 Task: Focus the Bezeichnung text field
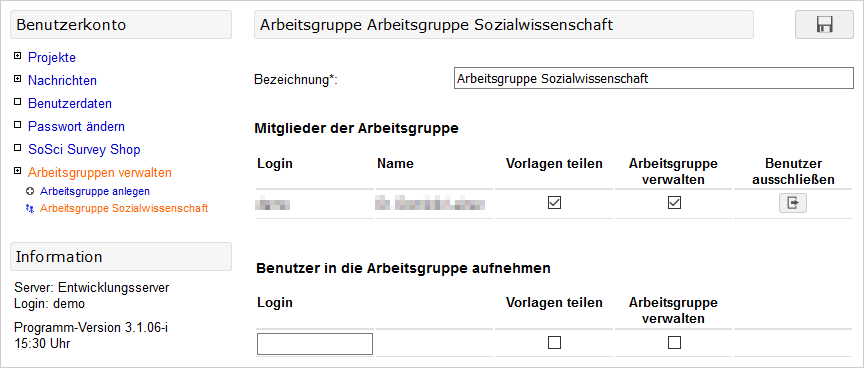653,78
